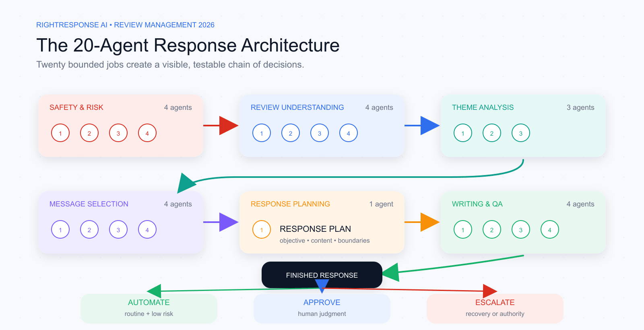Click agent circle 3 in Safety & Risk
Image resolution: width=644 pixels, height=330 pixels.
118,133
